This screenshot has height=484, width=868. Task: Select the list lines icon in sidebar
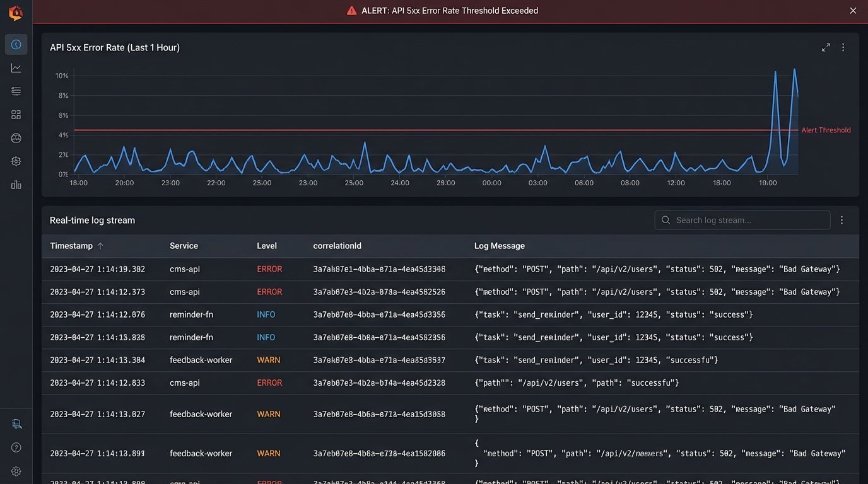coord(16,91)
